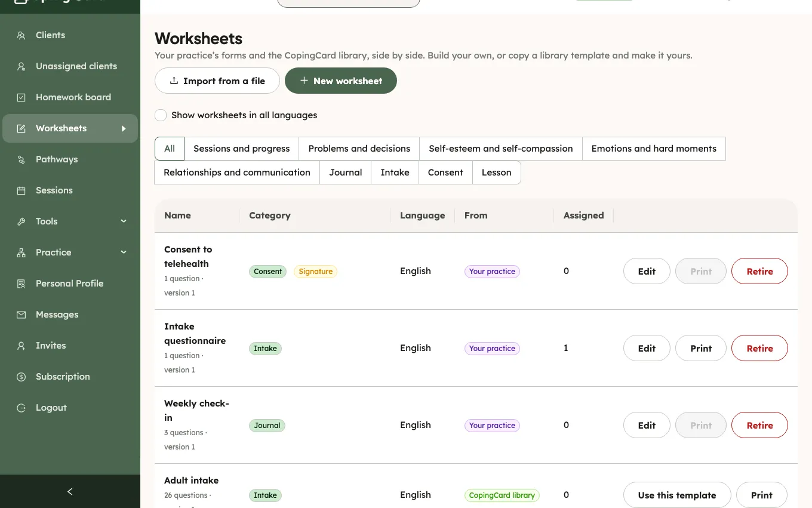
Task: Click the Practice organization icon
Action: point(21,253)
